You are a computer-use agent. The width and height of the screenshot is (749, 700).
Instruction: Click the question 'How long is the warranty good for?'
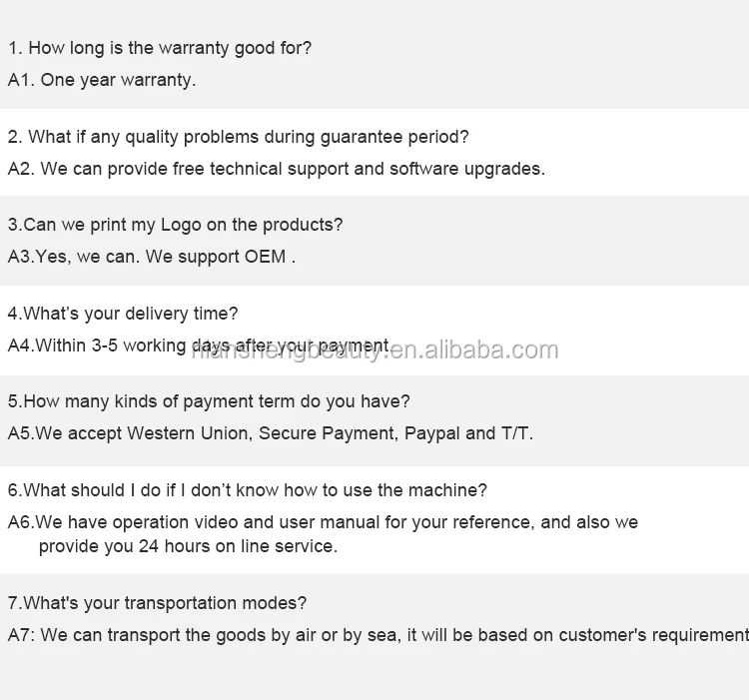160,48
